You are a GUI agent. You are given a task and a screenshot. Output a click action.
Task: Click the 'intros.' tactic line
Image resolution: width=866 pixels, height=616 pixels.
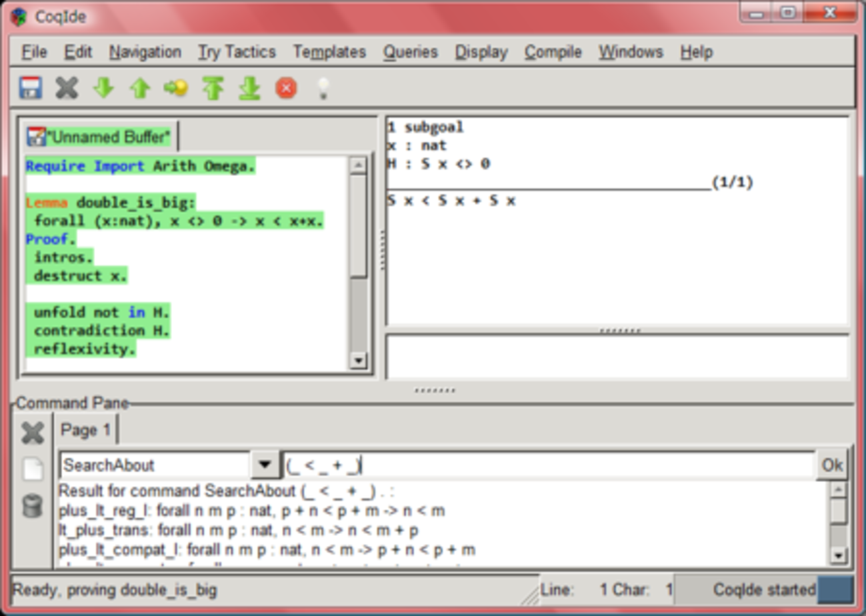coord(64,257)
